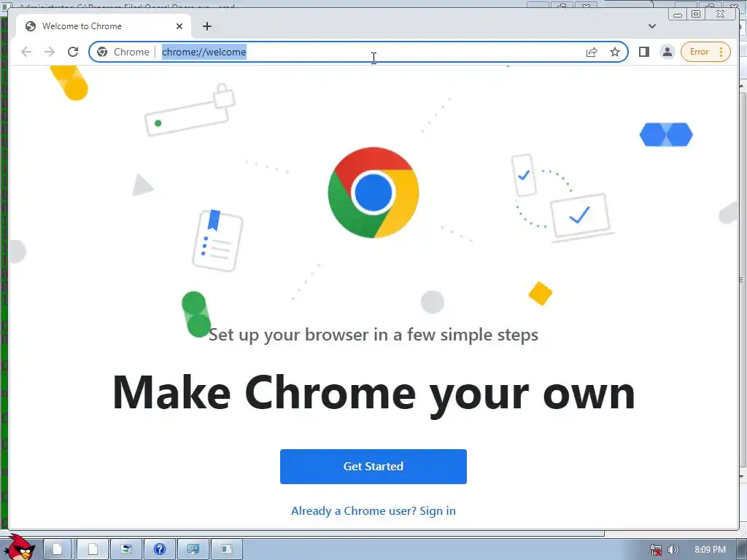The height and width of the screenshot is (560, 747).
Task: Close the Welcome to Chrome tab
Action: pos(179,26)
